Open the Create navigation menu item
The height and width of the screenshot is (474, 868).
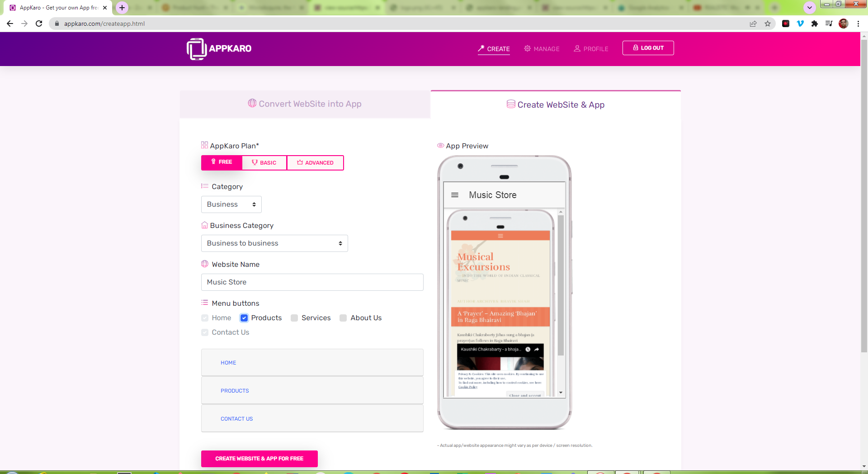point(494,48)
